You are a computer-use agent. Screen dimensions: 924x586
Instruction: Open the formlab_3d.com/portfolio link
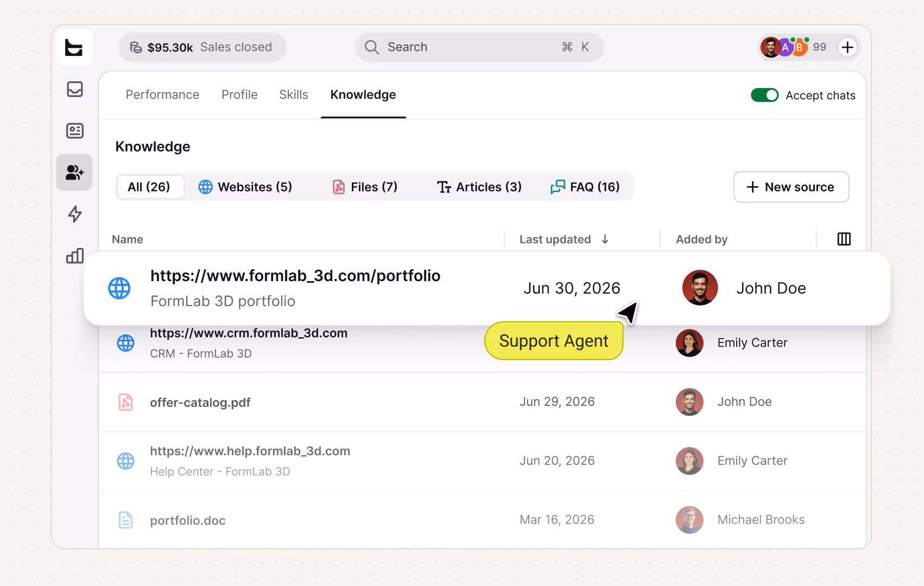pyautogui.click(x=295, y=276)
